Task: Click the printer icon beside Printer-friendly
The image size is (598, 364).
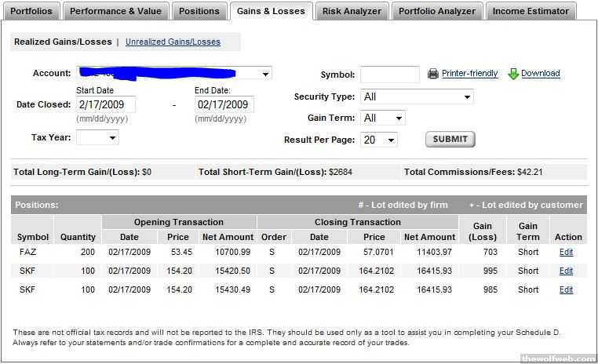Action: pyautogui.click(x=433, y=74)
